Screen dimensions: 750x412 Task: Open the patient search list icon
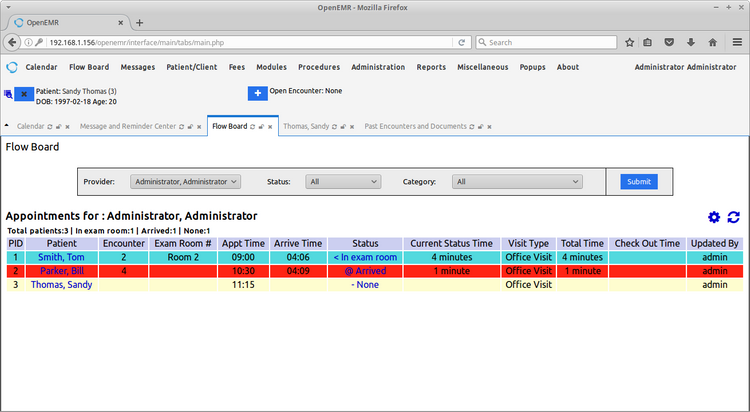(x=8, y=94)
